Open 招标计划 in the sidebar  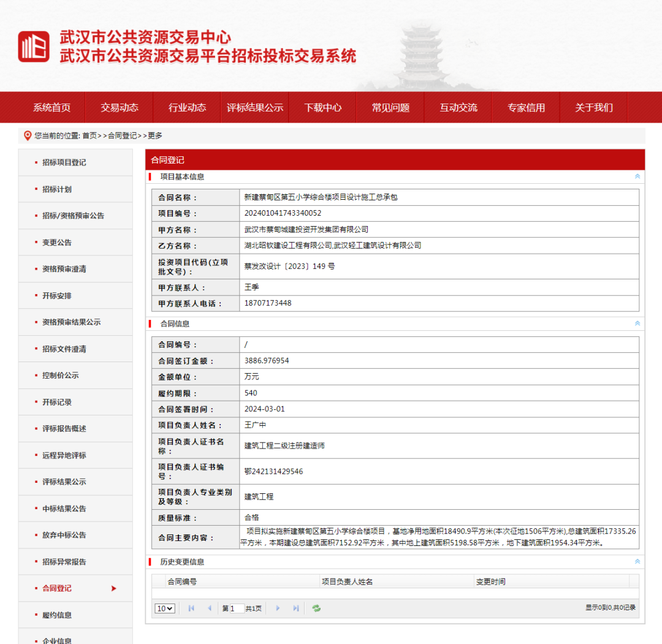pyautogui.click(x=57, y=189)
